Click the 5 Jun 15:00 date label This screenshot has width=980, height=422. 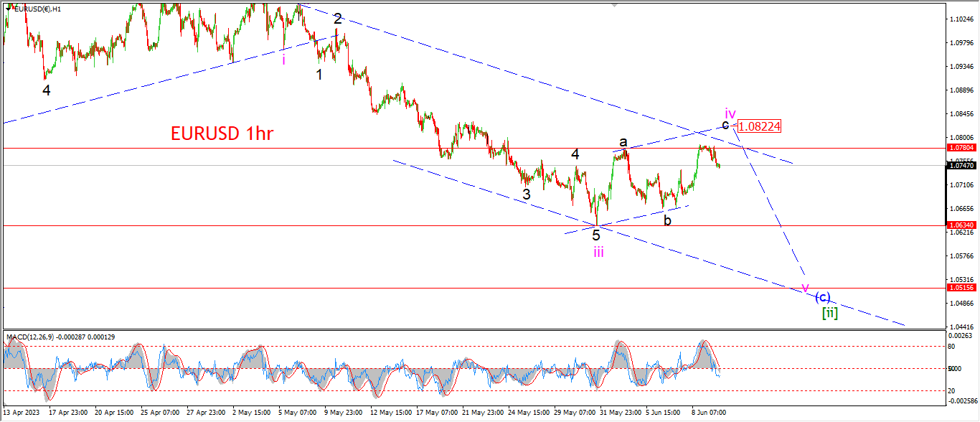click(664, 413)
